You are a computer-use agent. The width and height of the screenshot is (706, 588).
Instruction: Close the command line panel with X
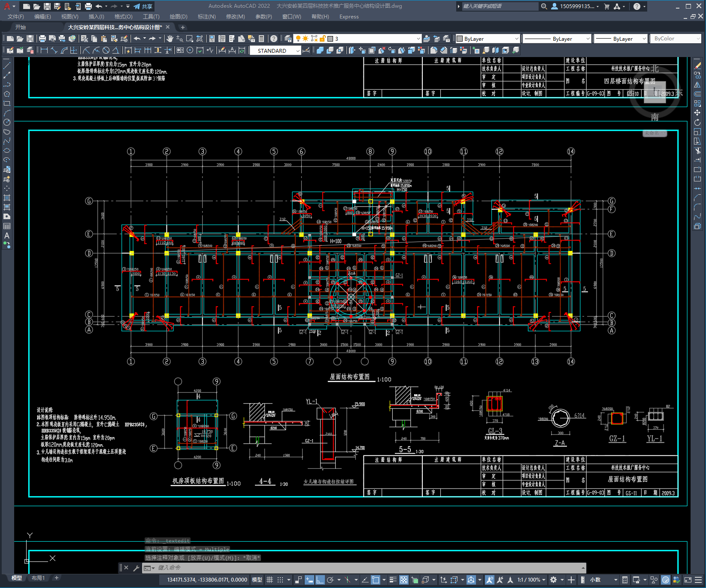pos(126,568)
